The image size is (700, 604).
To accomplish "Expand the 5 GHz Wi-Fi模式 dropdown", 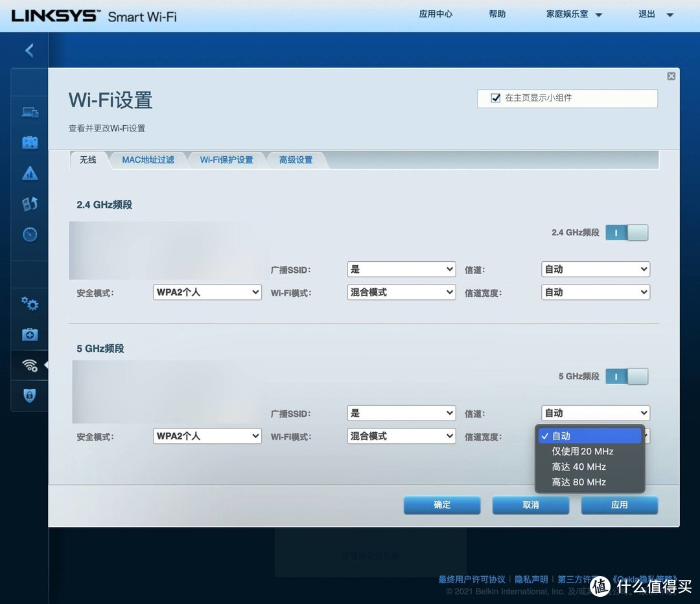I will [x=401, y=436].
